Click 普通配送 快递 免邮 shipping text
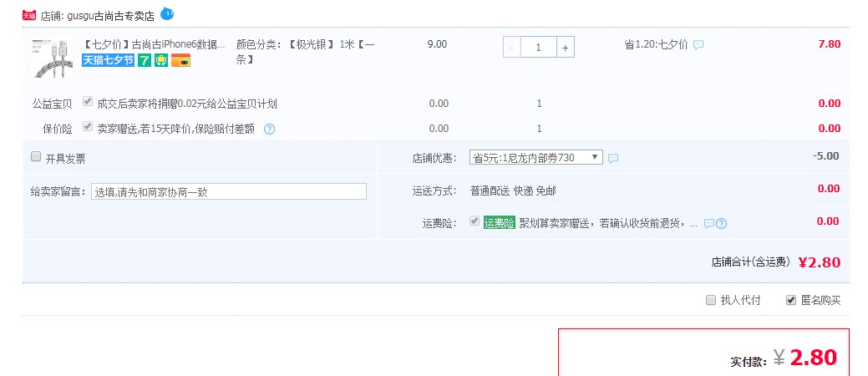This screenshot has width=868, height=376. [513, 191]
